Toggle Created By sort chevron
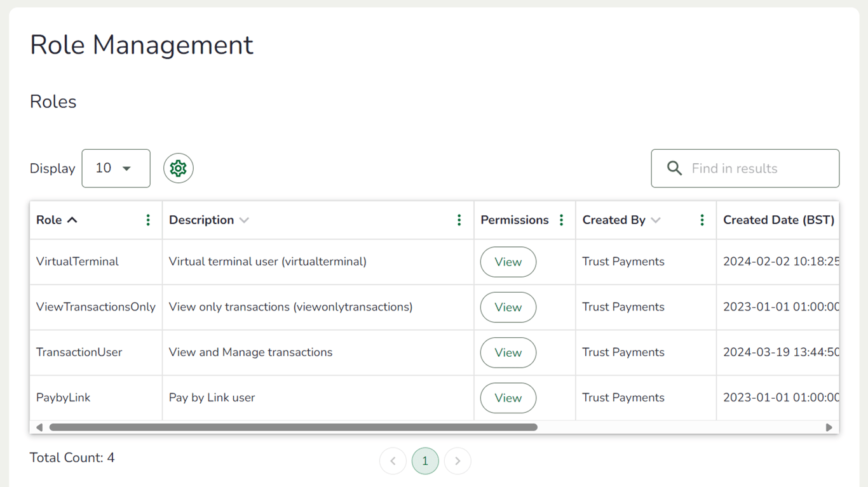868x487 pixels. (x=656, y=220)
